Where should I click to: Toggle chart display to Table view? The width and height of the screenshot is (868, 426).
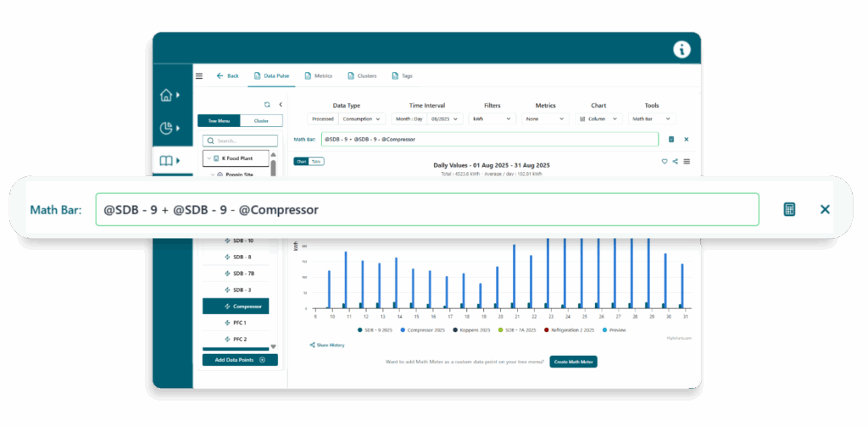316,161
